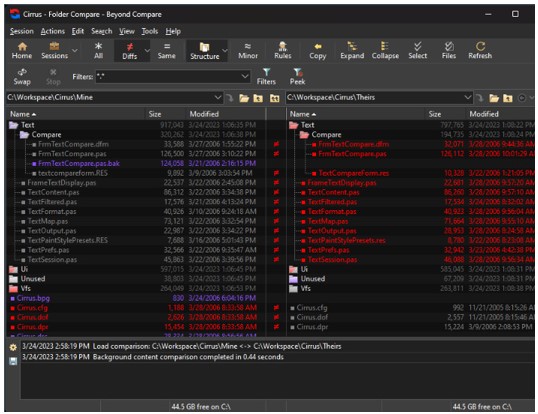Open the Diffs dropdown arrow
The image size is (538, 414).
pyautogui.click(x=147, y=51)
